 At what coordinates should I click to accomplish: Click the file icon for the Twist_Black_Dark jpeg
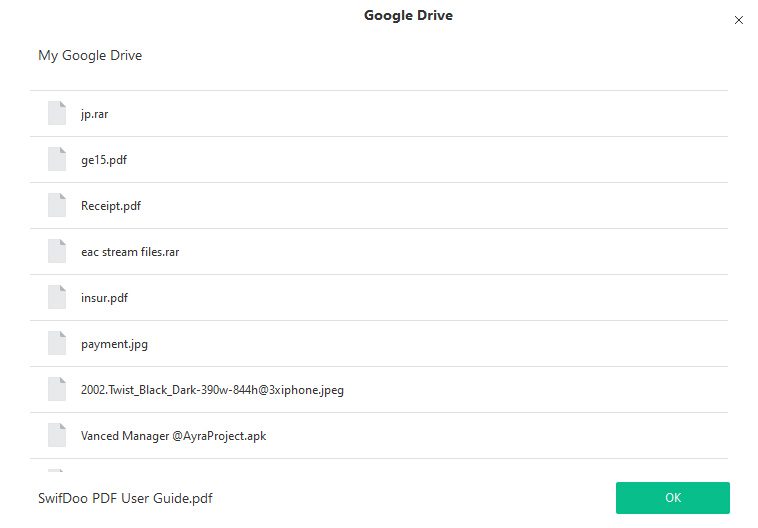(57, 389)
